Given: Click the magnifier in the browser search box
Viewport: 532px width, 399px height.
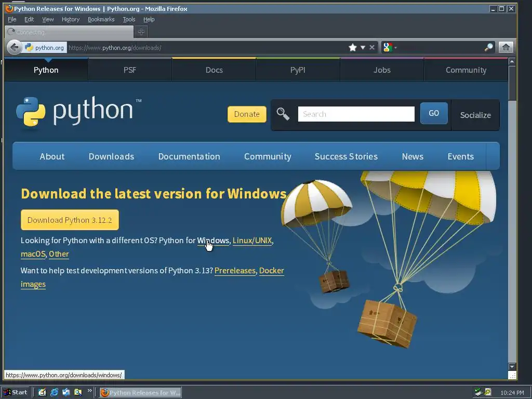Looking at the screenshot, I should point(488,47).
